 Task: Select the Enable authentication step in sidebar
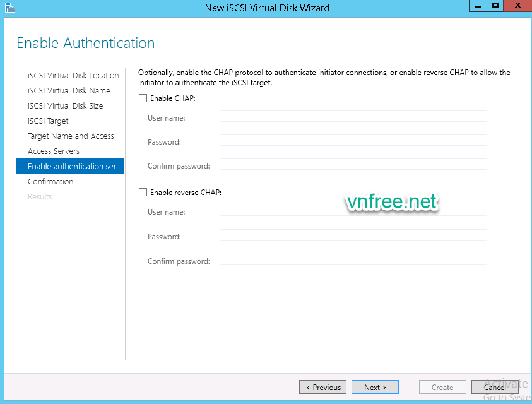[70, 167]
